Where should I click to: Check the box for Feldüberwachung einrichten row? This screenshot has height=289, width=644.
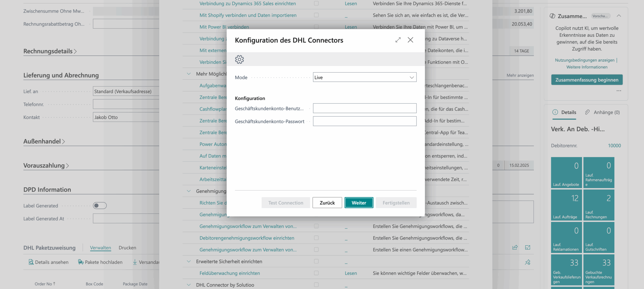point(316,273)
